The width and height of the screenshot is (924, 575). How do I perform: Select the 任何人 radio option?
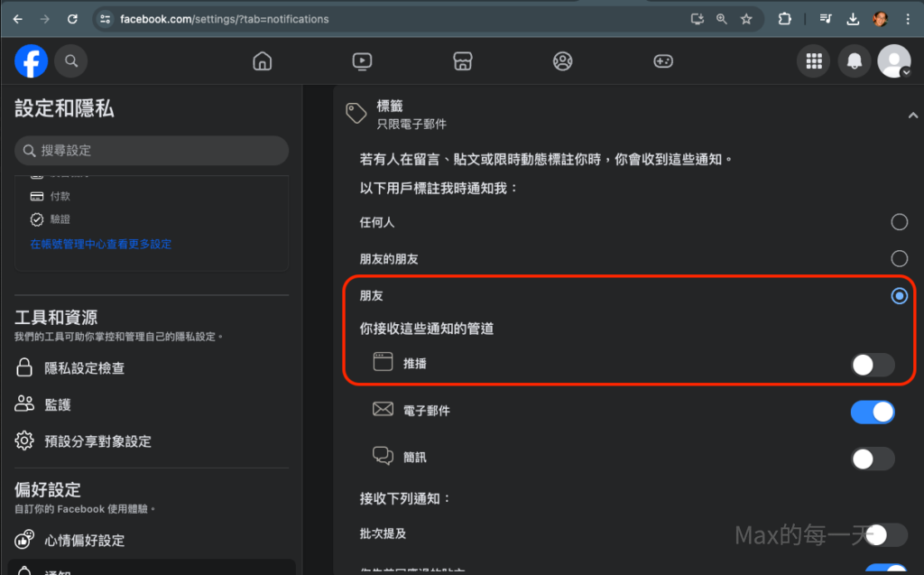[x=899, y=222]
